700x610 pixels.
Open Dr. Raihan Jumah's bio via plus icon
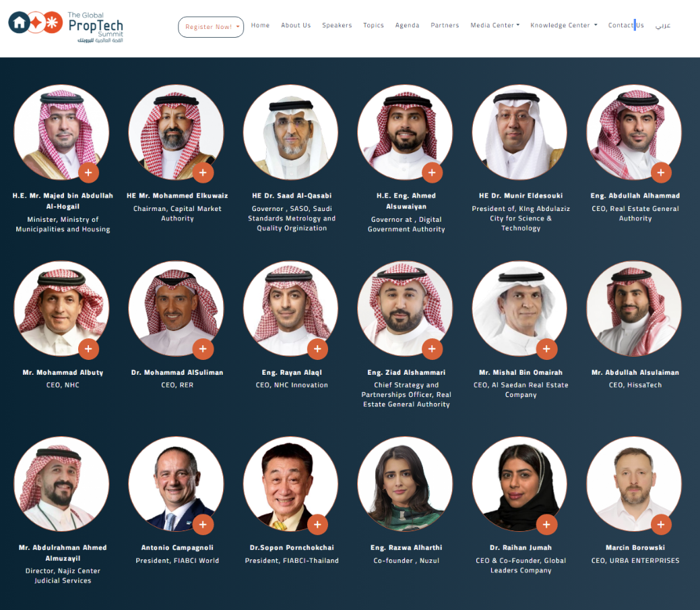tap(546, 524)
